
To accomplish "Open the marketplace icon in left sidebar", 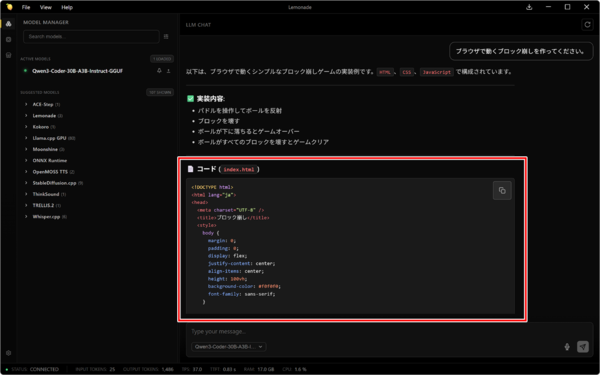I will [x=8, y=55].
